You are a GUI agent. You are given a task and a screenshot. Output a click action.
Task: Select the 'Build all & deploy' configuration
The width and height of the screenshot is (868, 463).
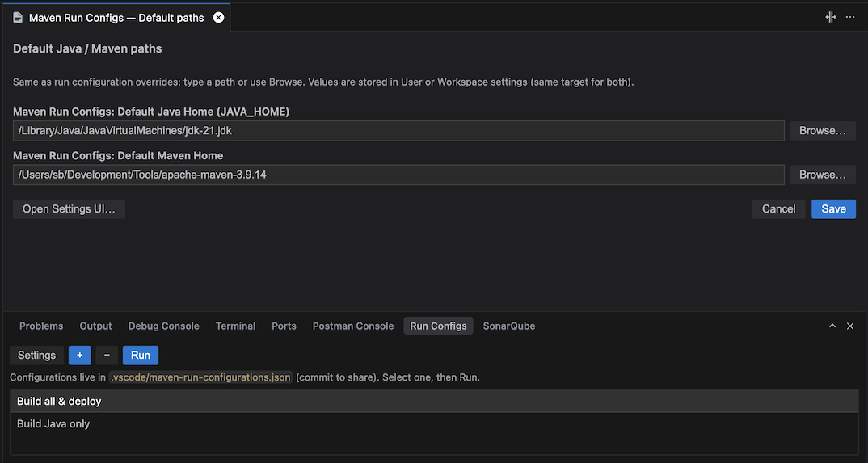coord(434,401)
